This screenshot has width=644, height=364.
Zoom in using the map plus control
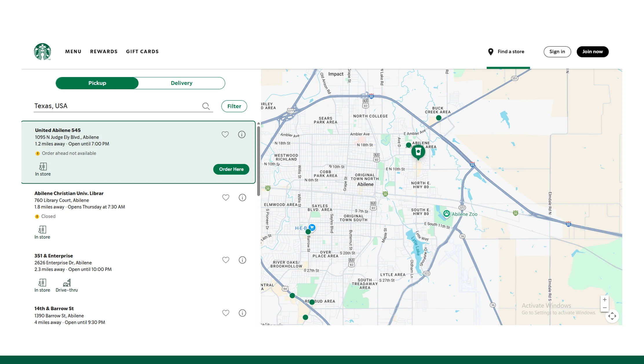(x=605, y=299)
